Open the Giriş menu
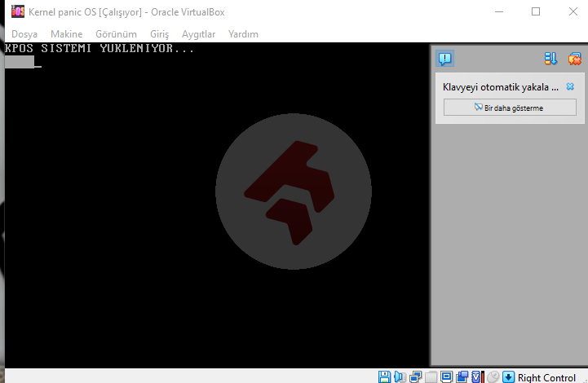This screenshot has width=588, height=383. (x=160, y=34)
